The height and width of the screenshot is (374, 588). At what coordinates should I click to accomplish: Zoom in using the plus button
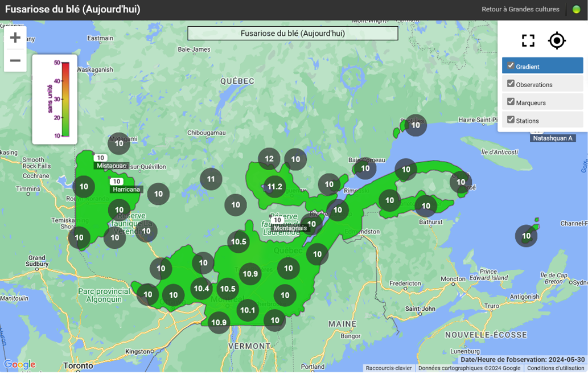point(15,38)
